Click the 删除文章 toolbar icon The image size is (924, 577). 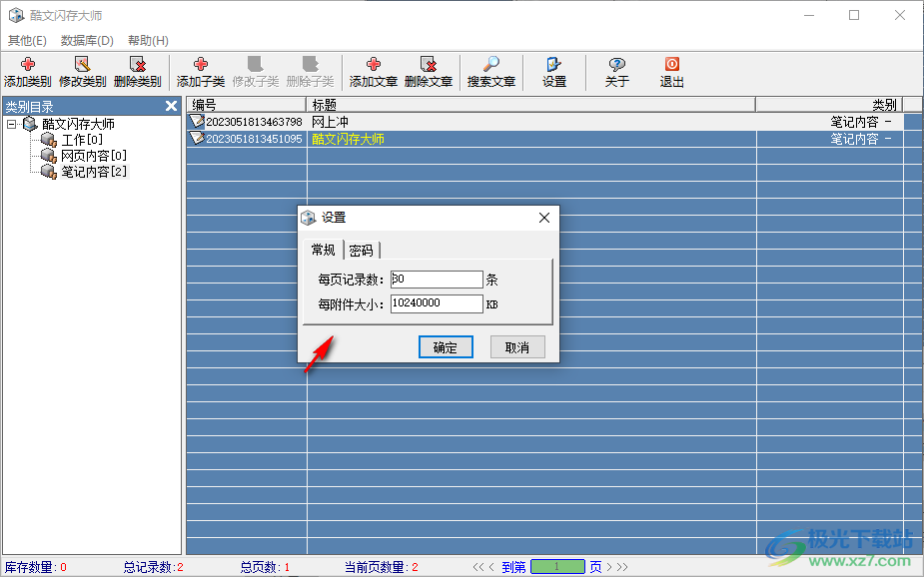tap(429, 73)
